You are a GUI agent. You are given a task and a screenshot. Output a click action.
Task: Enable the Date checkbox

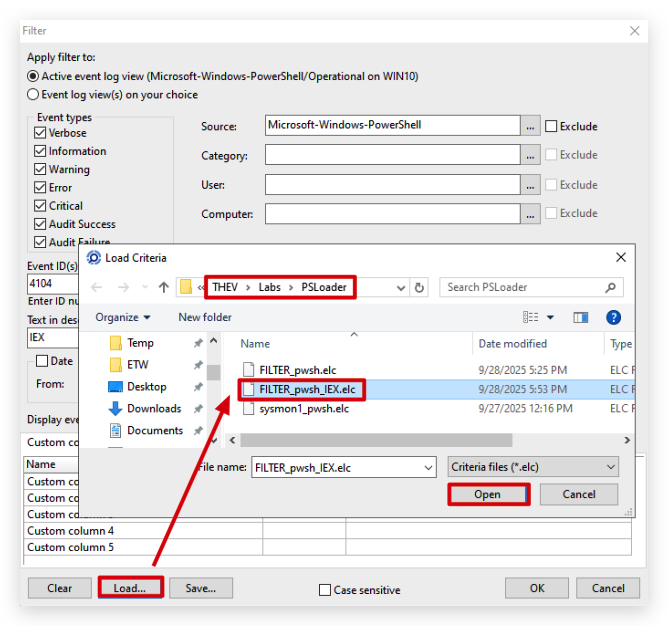pyautogui.click(x=42, y=361)
